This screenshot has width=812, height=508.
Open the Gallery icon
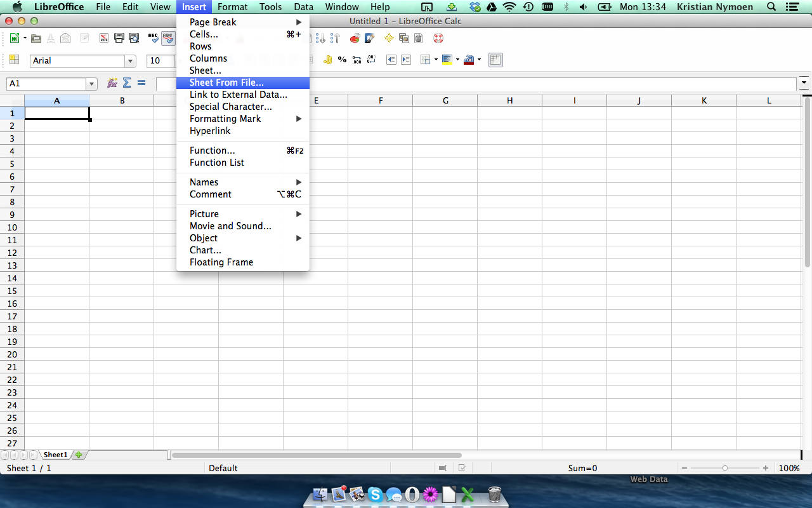[403, 38]
